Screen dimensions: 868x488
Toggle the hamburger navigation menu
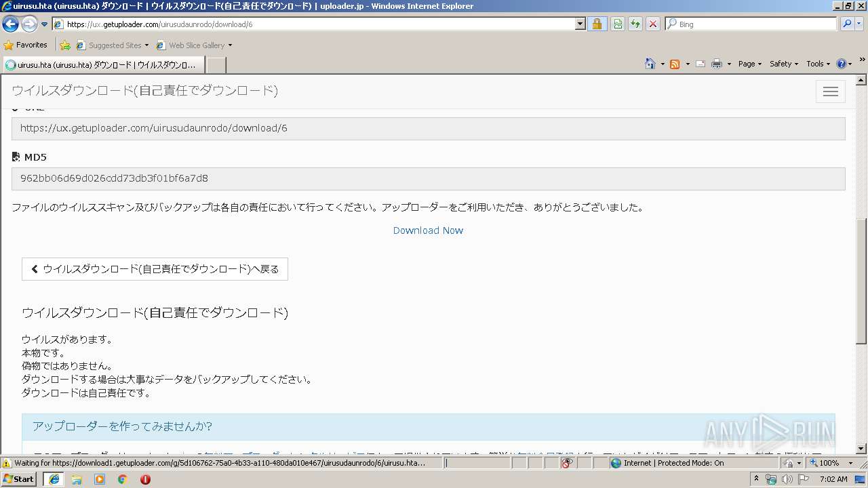pos(831,91)
